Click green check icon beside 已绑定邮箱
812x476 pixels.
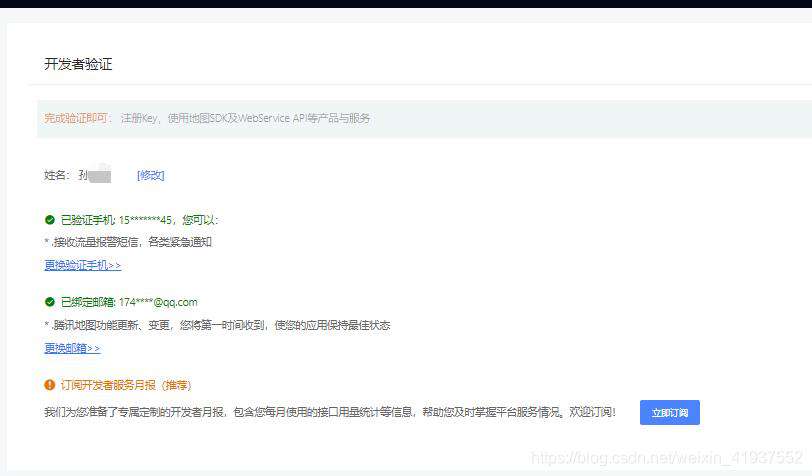click(50, 302)
